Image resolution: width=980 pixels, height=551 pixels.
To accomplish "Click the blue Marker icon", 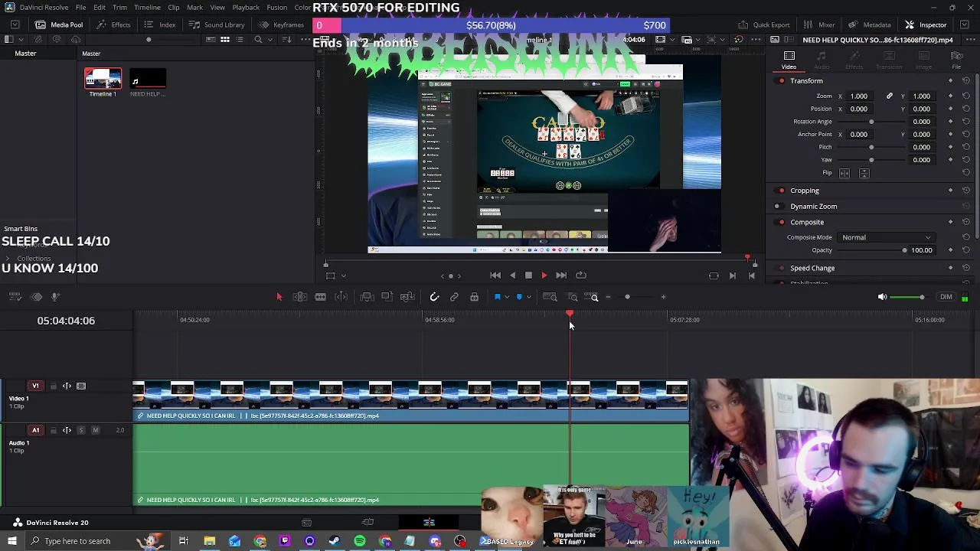I will point(519,297).
